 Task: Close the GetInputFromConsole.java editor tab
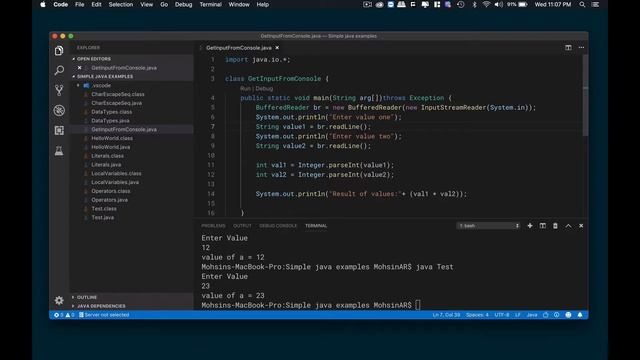[277, 48]
